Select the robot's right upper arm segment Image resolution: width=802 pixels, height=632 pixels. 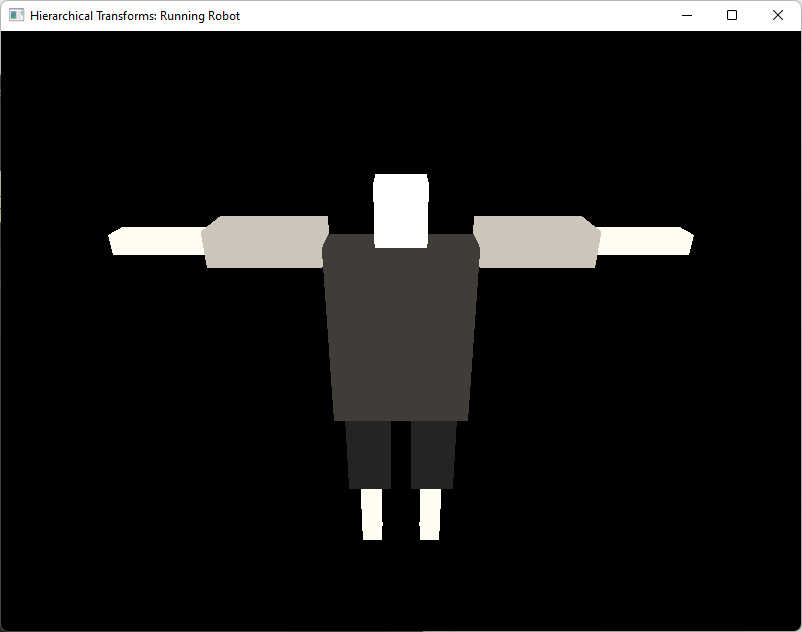(x=537, y=240)
